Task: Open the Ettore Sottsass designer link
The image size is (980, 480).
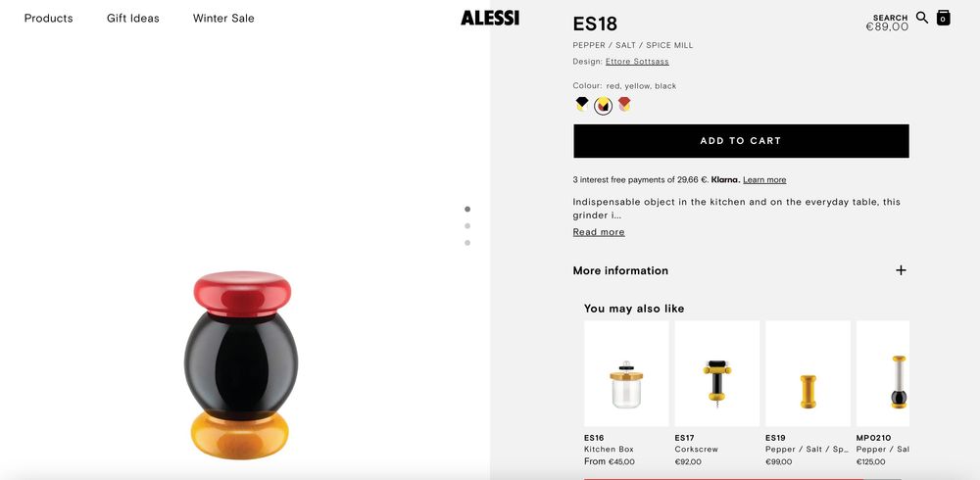Action: point(637,62)
